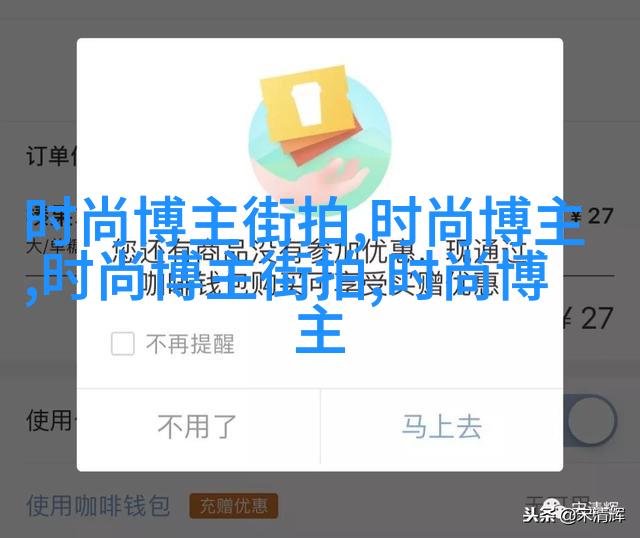This screenshot has width=640, height=538.
Task: Click the coffee cup on yellow coupon
Action: click(307, 103)
